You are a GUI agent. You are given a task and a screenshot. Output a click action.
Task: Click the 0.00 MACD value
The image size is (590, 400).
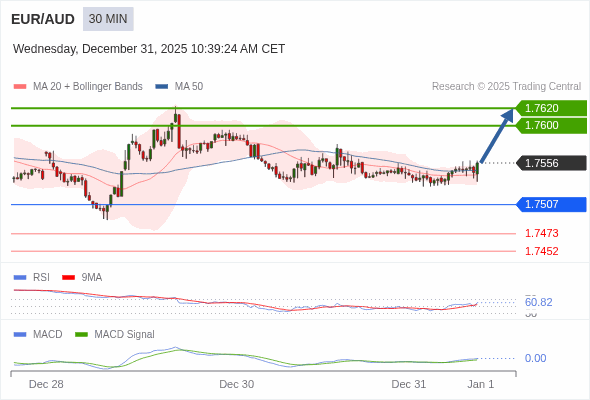[535, 358]
